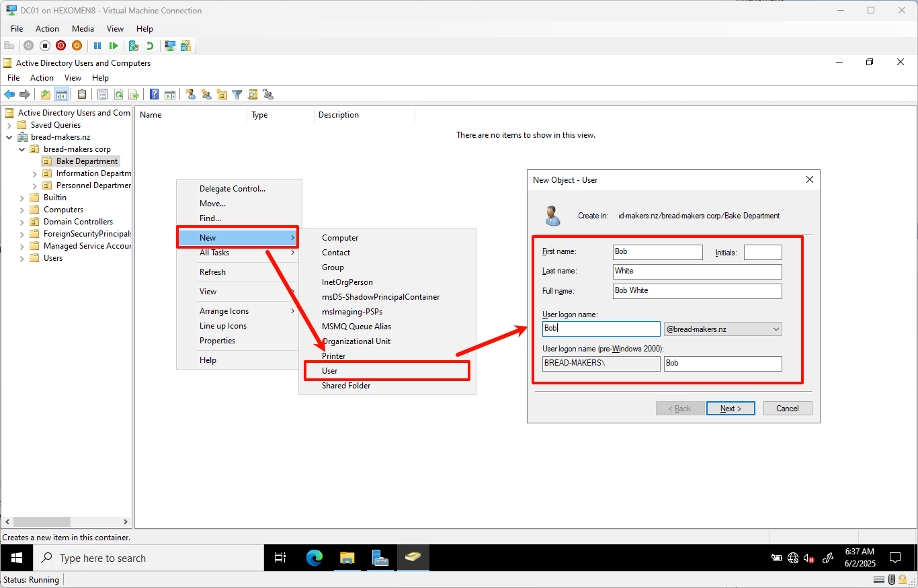Click the Next > button
918x588 pixels.
coord(731,409)
